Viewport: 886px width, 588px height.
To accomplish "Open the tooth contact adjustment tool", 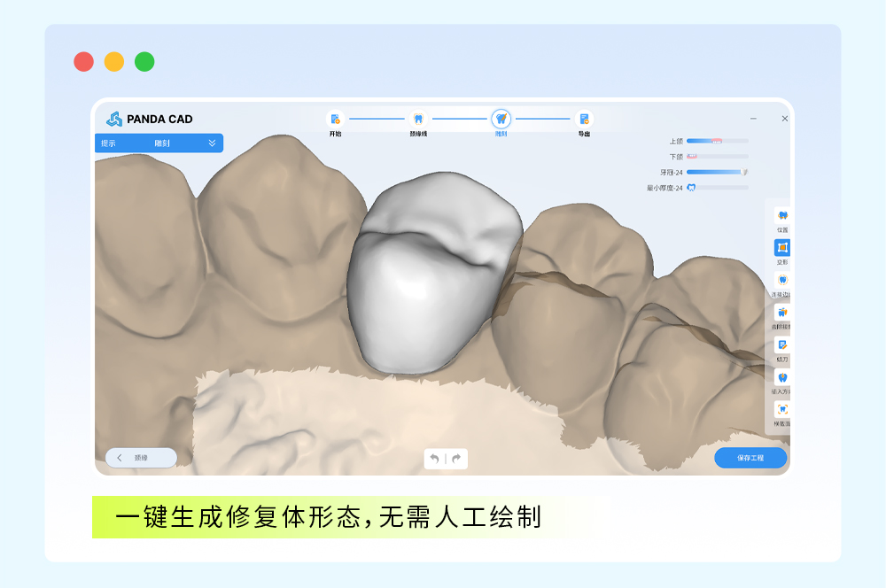I will 782,313.
